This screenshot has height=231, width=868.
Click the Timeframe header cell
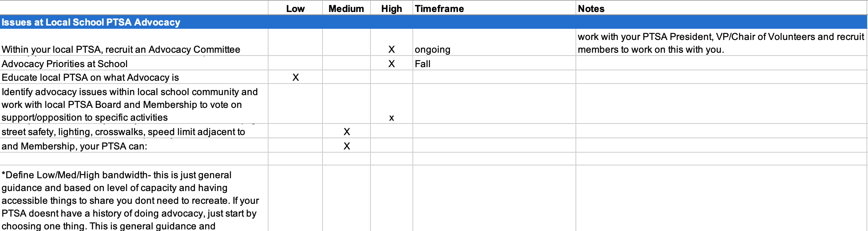(x=494, y=8)
